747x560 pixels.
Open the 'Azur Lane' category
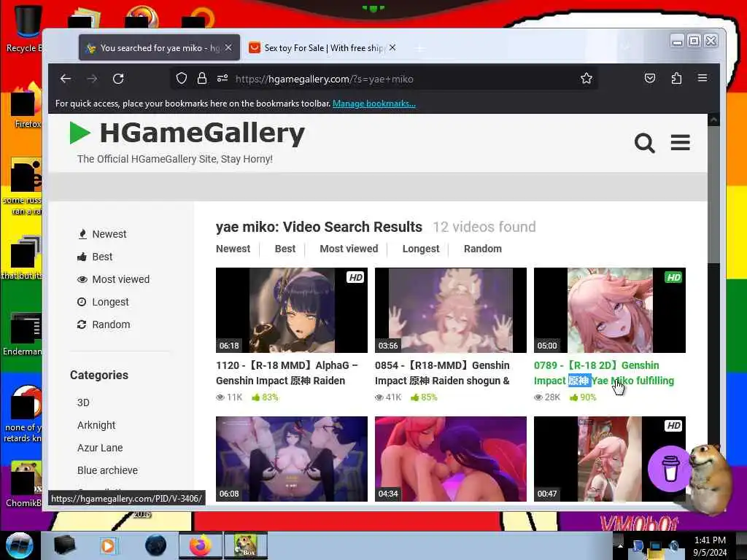100,448
